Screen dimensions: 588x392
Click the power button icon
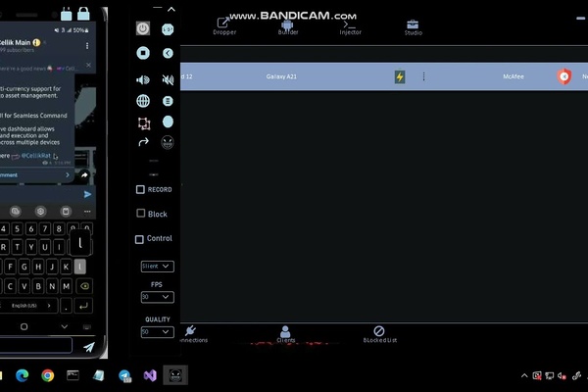tap(143, 28)
